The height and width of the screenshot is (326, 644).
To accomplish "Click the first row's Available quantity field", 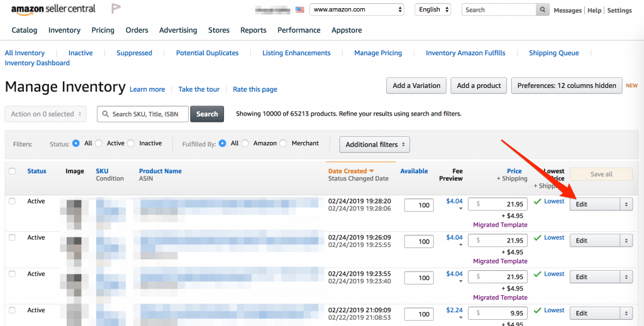I will pos(418,205).
